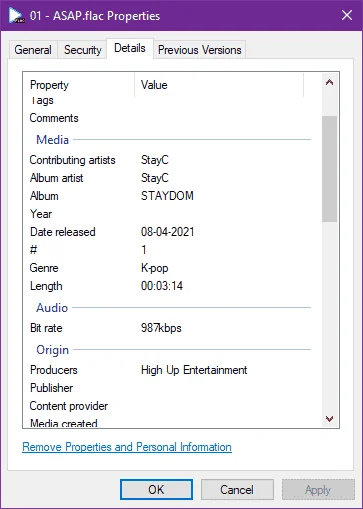Click the Audio section heading

coord(52,308)
